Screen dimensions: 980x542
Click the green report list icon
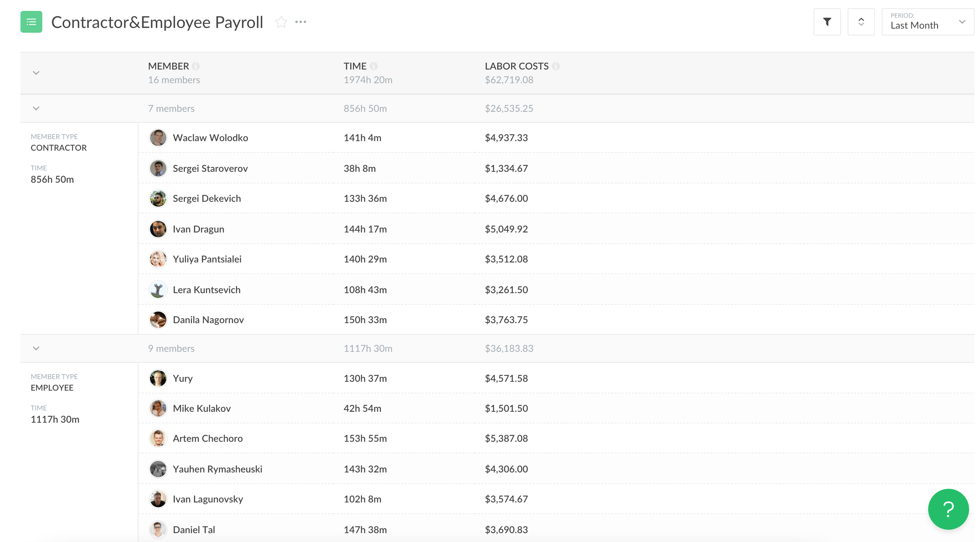point(31,22)
